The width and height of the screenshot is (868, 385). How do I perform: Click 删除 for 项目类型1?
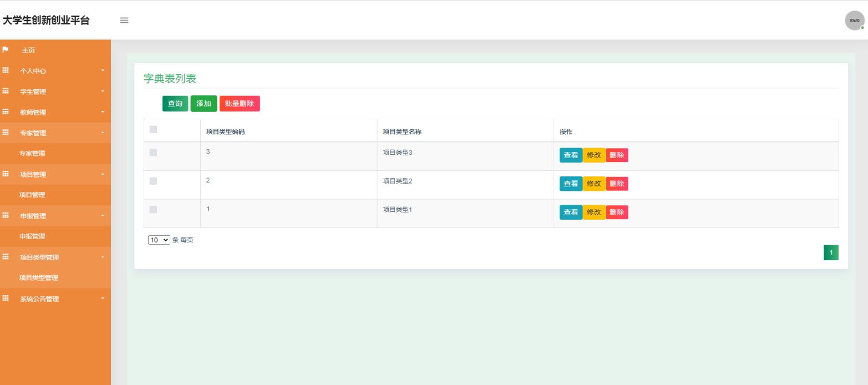click(617, 212)
